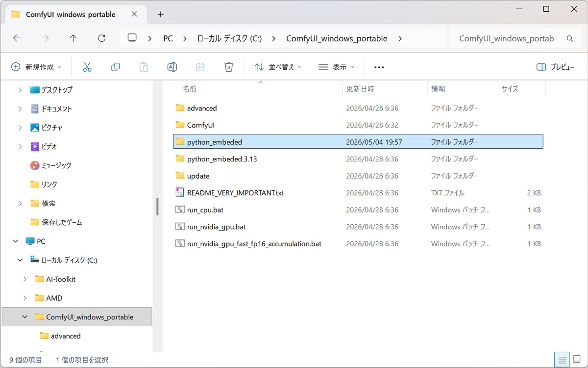588x368 pixels.
Task: Switch to large icons view in status bar
Action: pyautogui.click(x=577, y=359)
